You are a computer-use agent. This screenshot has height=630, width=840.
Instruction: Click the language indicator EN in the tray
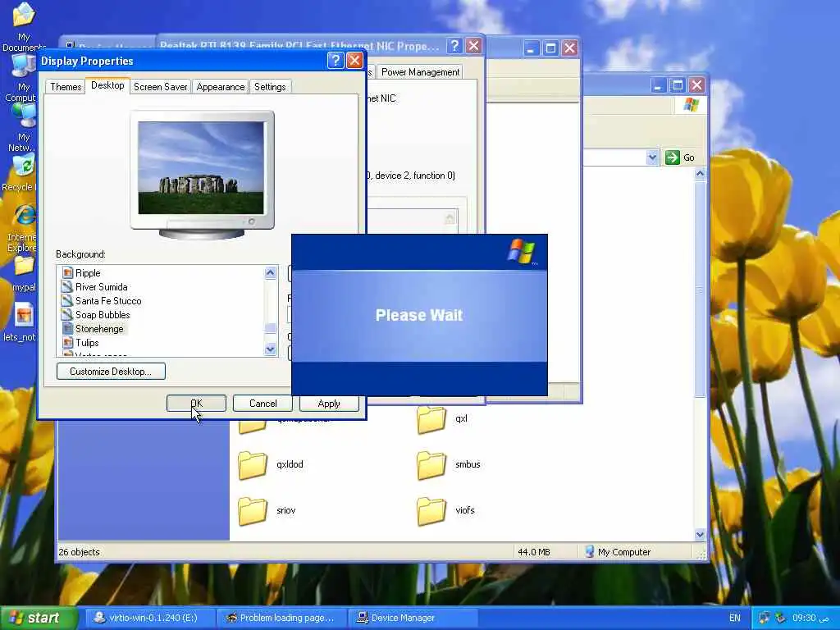734,618
